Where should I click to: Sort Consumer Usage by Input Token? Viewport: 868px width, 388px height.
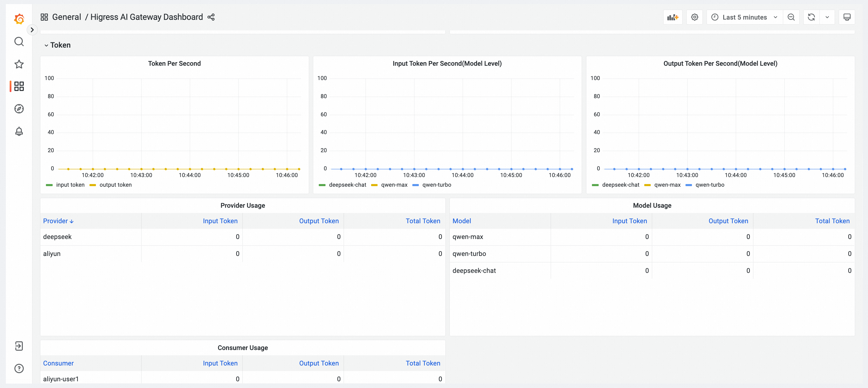pos(220,363)
